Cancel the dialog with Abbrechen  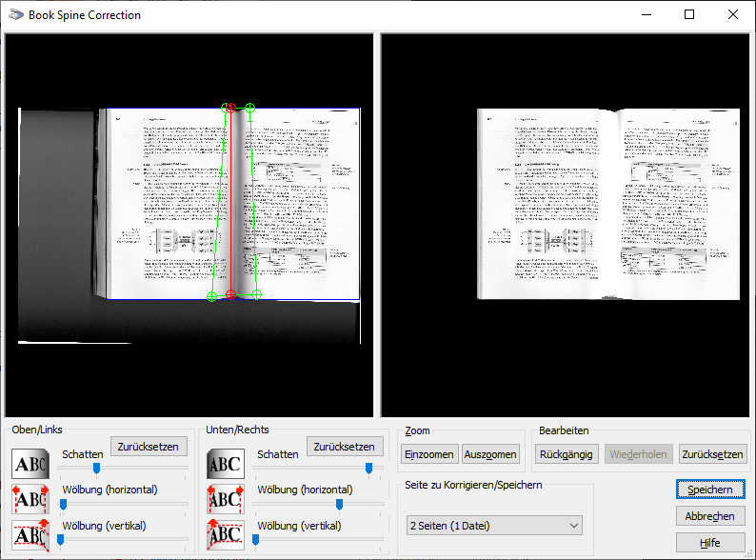(x=710, y=516)
